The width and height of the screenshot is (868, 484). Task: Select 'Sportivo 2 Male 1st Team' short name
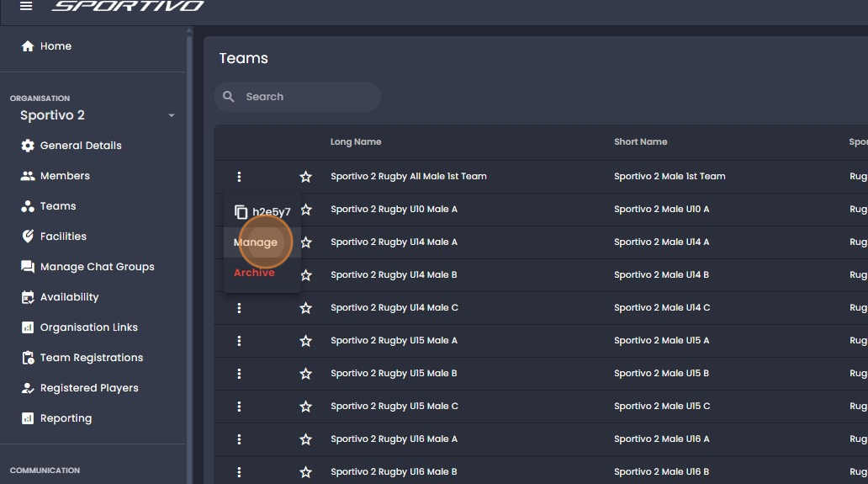tap(670, 176)
